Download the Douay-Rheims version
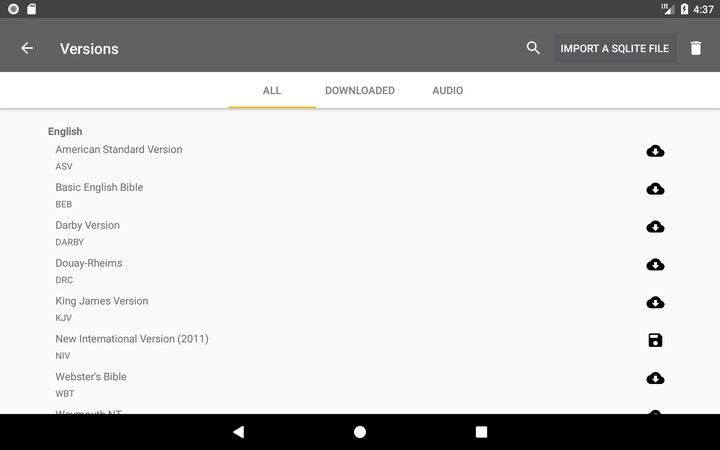 tap(655, 265)
